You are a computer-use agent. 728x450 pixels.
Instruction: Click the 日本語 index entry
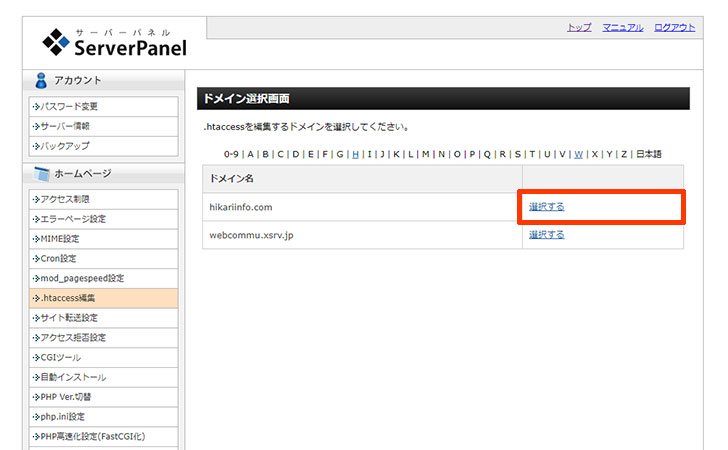point(649,154)
